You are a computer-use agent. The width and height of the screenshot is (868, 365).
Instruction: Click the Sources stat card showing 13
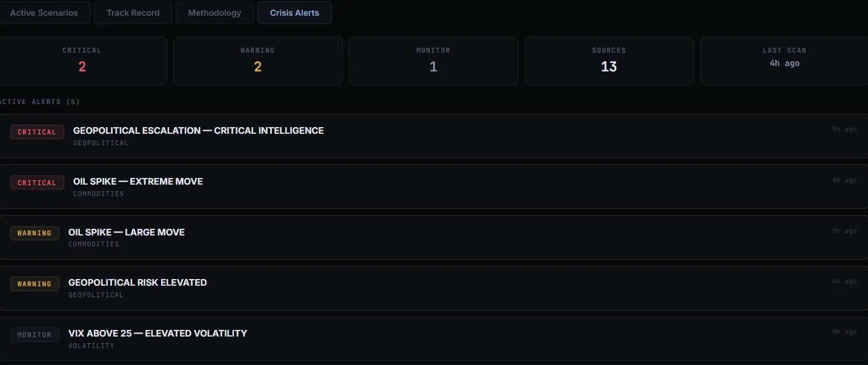click(609, 61)
